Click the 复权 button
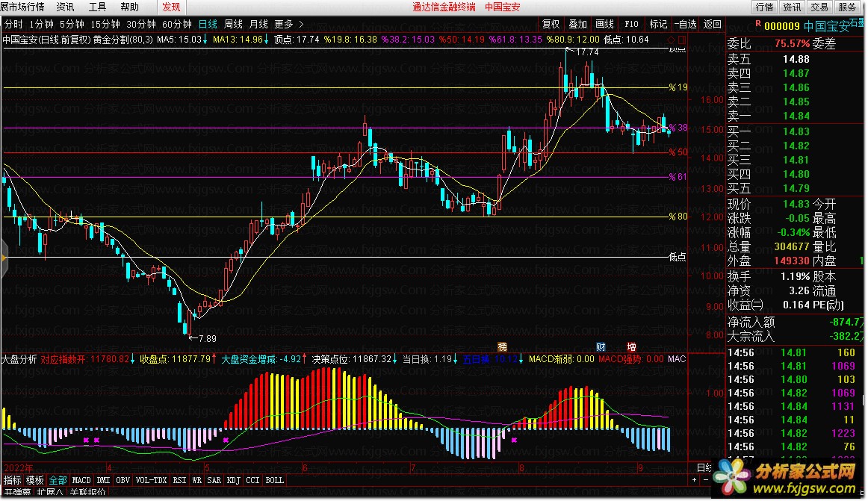This screenshot has height=501, width=868. point(551,24)
